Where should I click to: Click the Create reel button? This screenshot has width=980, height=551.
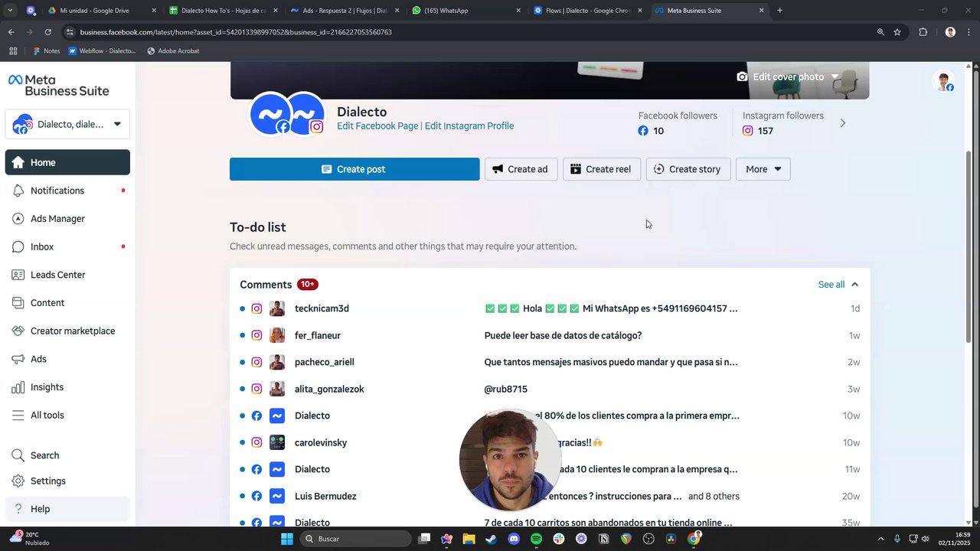(x=602, y=169)
